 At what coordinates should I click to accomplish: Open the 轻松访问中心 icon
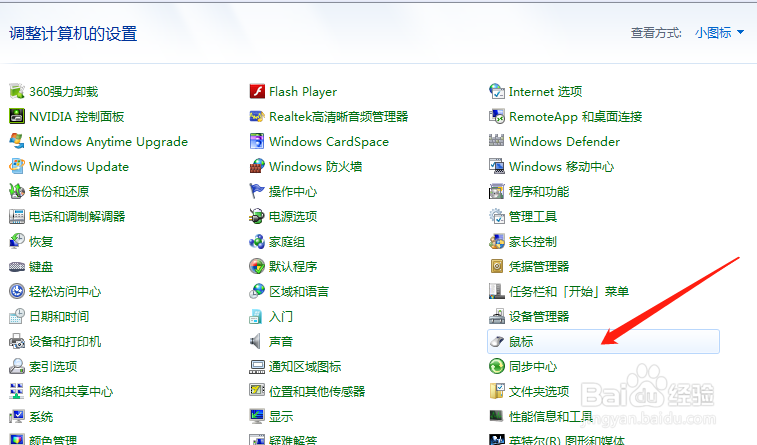coord(17,292)
